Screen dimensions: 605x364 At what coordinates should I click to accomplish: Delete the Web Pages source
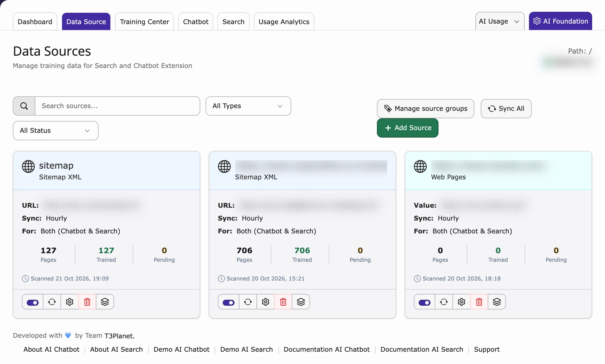click(479, 302)
